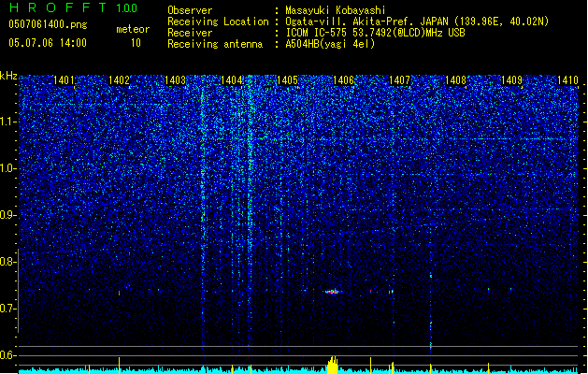Click the 0.6 kHz axis label
Screen dimensions: 588x374
pos(8,355)
